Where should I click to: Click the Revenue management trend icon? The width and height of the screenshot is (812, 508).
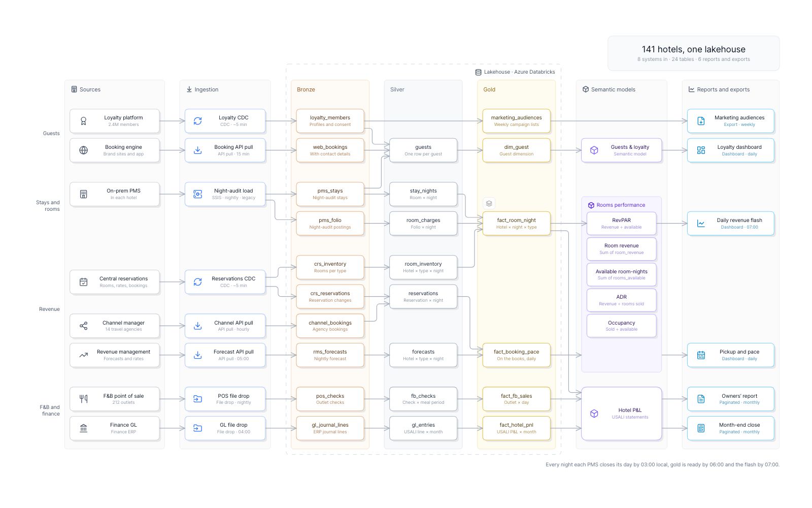[x=84, y=355]
